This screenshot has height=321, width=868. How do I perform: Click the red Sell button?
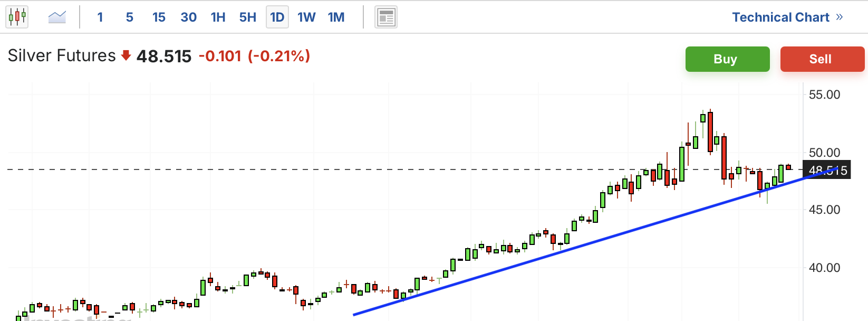click(822, 59)
